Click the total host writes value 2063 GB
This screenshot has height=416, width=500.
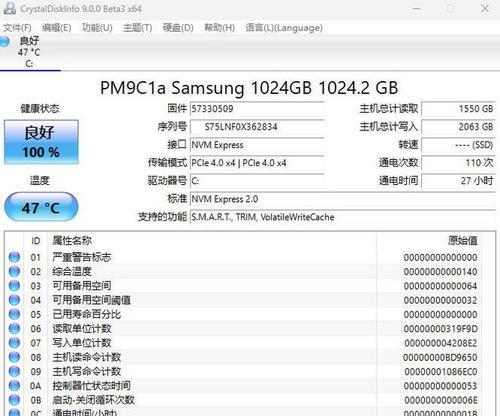458,127
